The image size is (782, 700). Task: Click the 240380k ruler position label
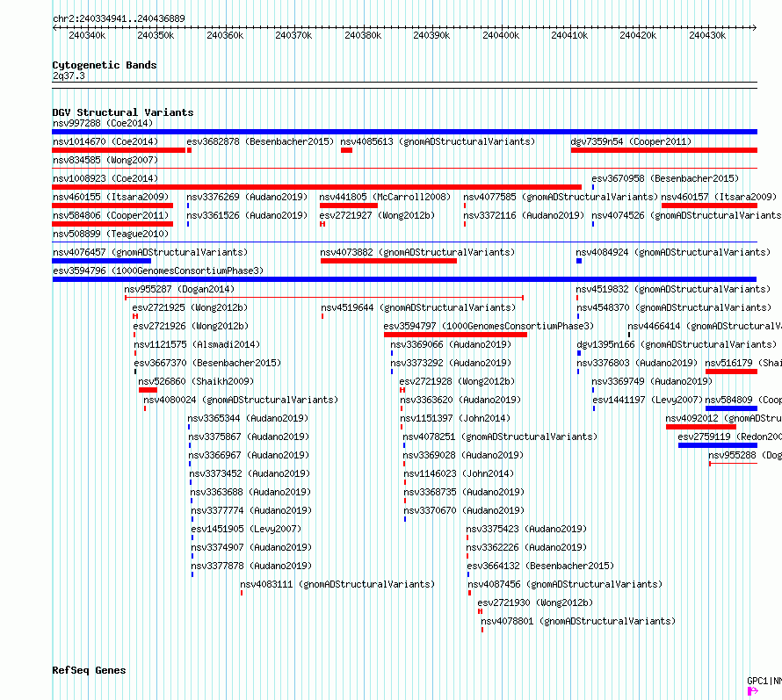pyautogui.click(x=363, y=35)
